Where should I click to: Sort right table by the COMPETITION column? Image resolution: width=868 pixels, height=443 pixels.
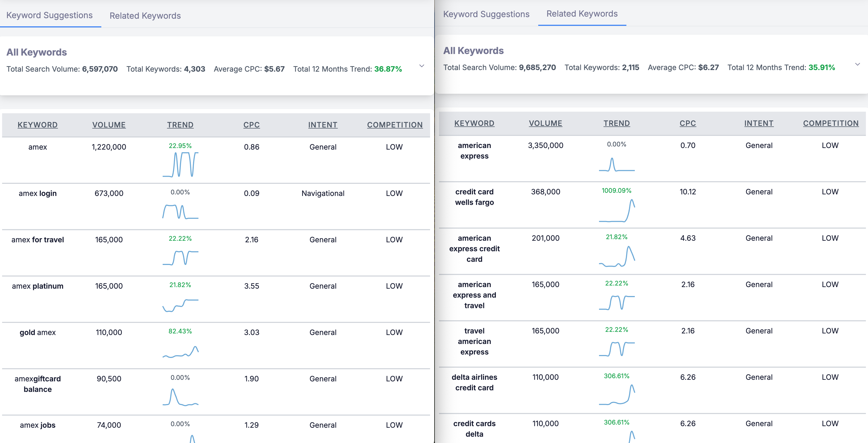point(831,123)
